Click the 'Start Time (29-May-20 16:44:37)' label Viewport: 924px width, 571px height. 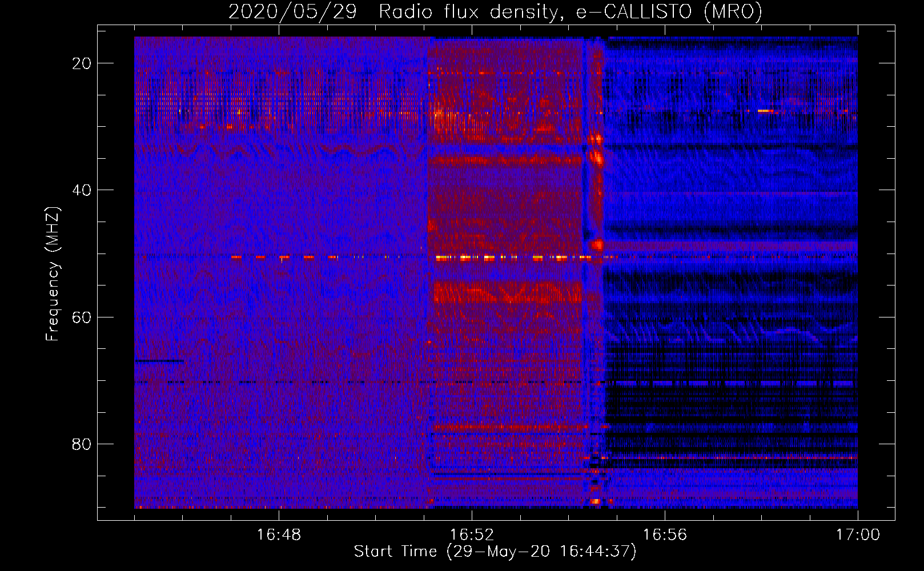pos(495,552)
